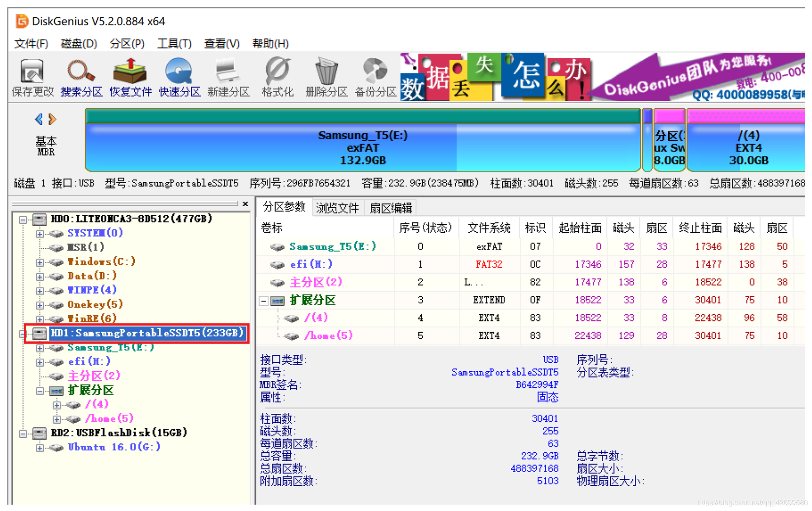Select the /(4) row label in the table
This screenshot has width=812, height=511.
(316, 318)
